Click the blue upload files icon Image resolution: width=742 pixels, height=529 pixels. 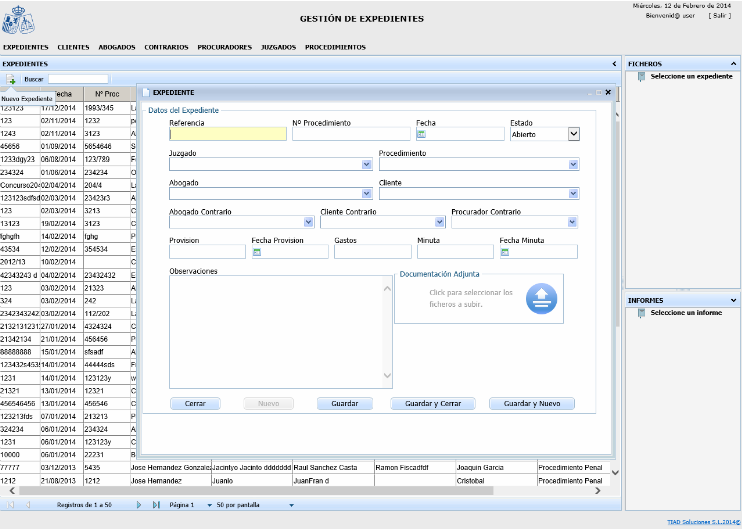(541, 298)
